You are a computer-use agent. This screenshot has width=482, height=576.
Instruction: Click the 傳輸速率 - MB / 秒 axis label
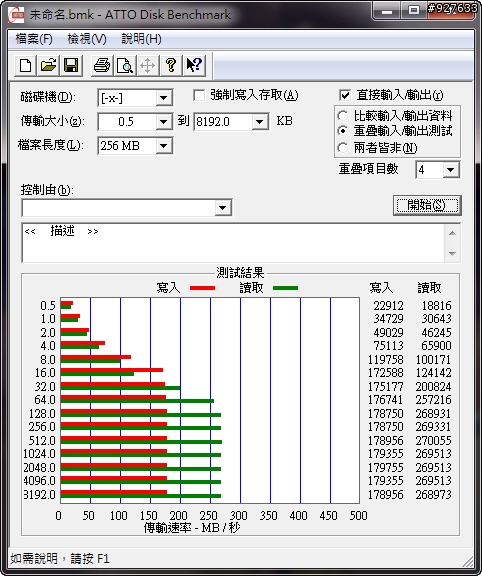[192, 528]
